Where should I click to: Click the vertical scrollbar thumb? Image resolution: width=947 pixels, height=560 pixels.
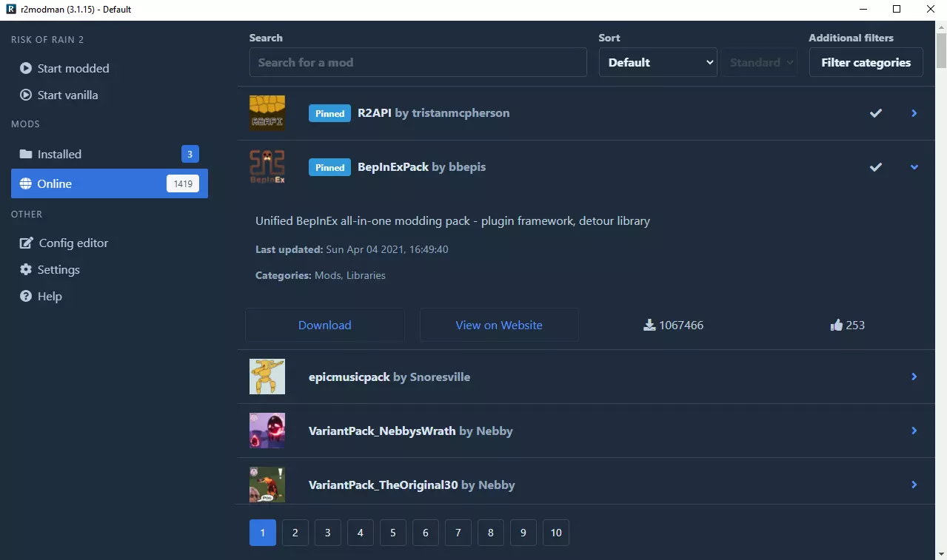coord(941,52)
